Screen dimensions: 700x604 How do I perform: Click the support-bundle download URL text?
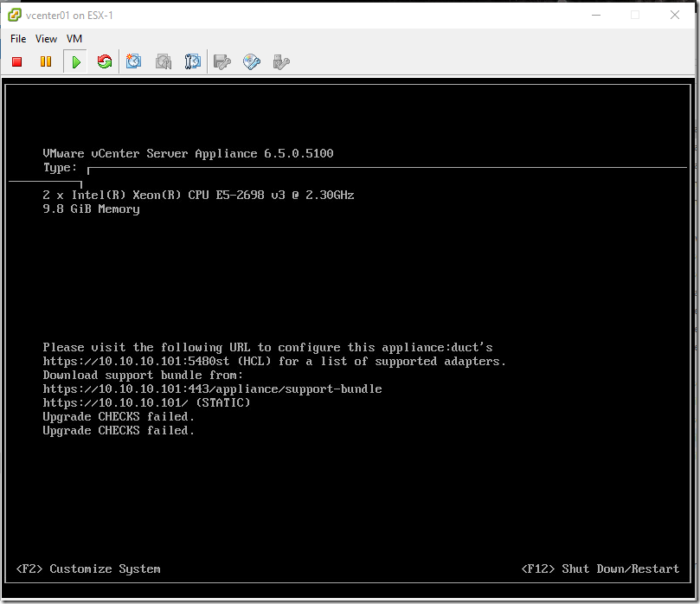pos(213,389)
